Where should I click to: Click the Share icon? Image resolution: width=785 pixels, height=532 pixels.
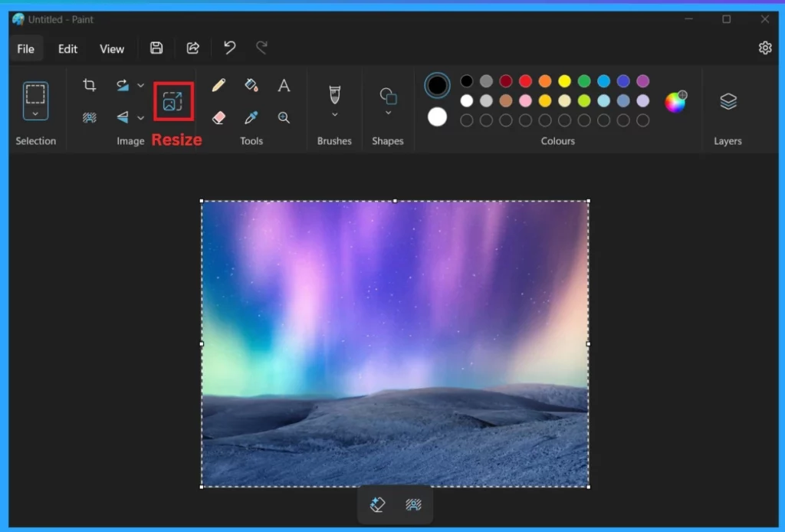pos(192,48)
